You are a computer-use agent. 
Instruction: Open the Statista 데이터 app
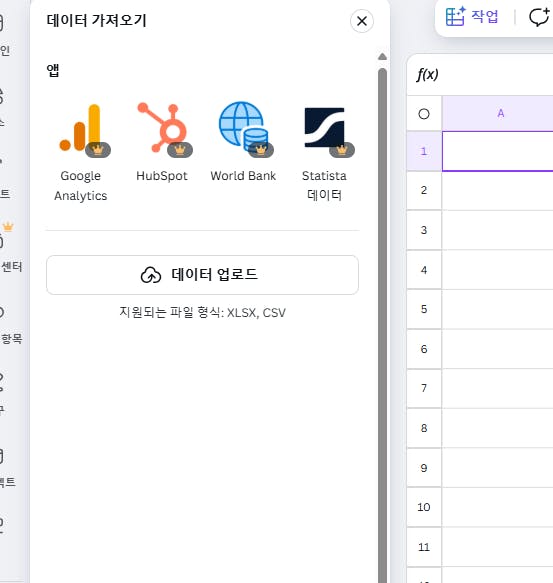[324, 152]
